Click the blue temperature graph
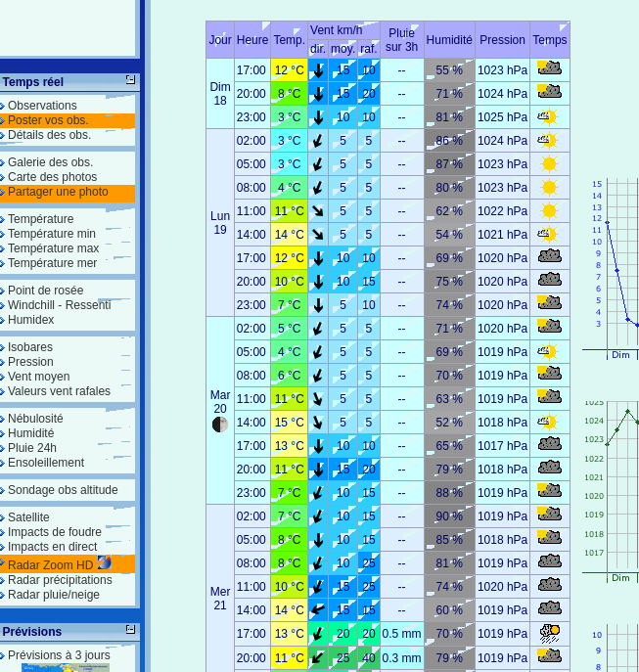The width and height of the screenshot is (639, 672). coord(612,269)
